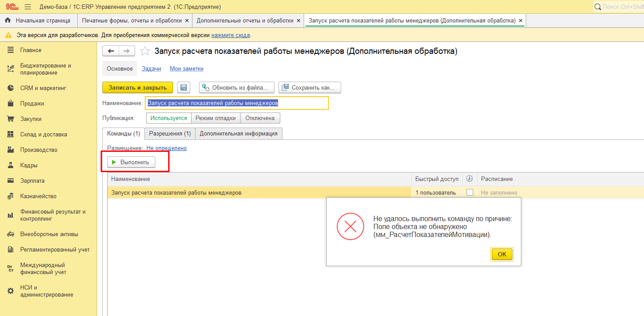Toggle the schedule checkbox in the command row
Screen dimensions: 644x316
click(x=470, y=192)
